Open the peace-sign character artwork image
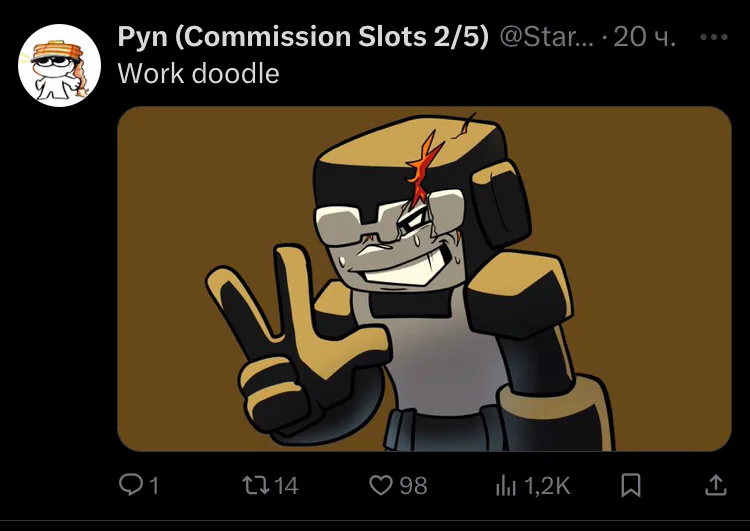750x531 pixels. coord(424,279)
